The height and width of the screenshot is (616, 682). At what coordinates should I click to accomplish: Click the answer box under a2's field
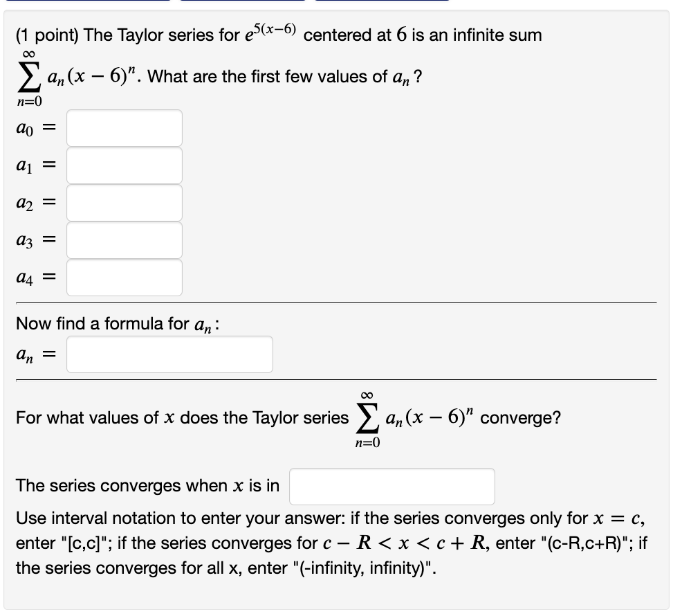(x=123, y=239)
